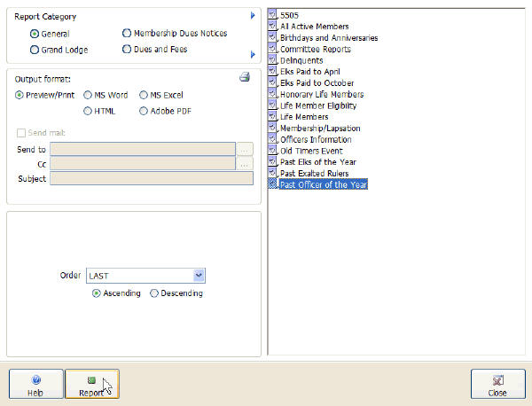
Task: Click the Subject text field
Action: [151, 179]
